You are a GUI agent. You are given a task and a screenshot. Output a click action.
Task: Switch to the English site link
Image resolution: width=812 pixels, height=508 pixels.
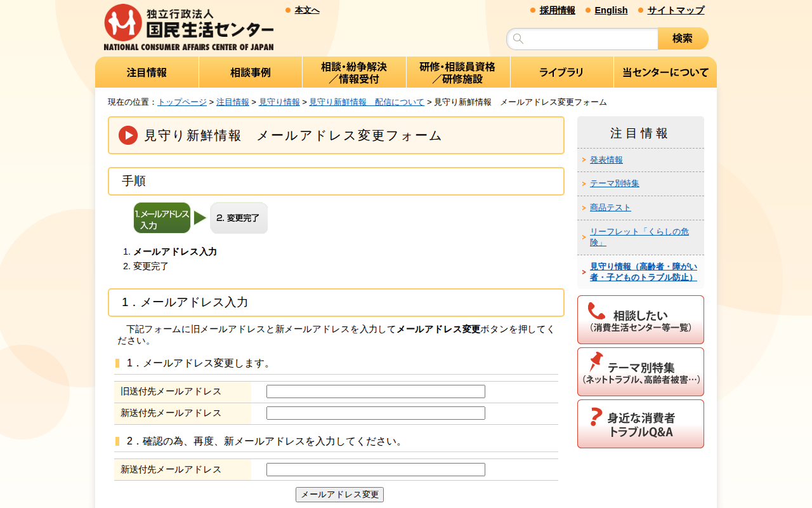611,10
